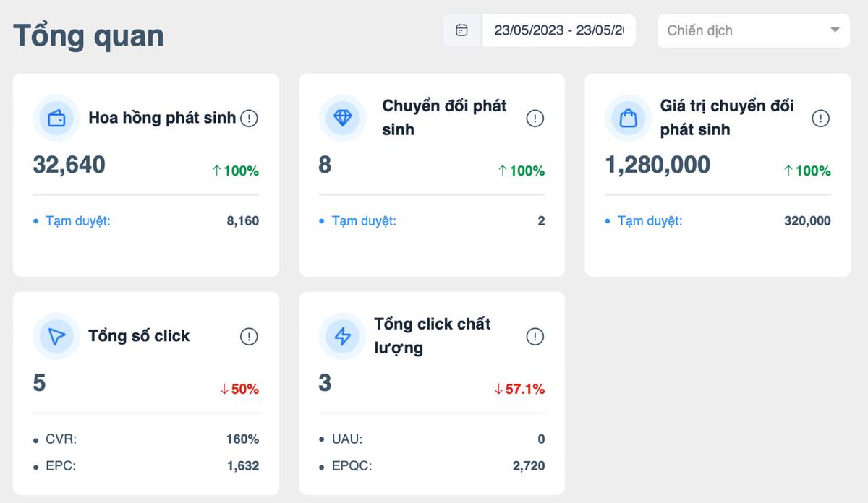Click the EPQC value 2,720
This screenshot has height=503, width=868.
tap(529, 466)
